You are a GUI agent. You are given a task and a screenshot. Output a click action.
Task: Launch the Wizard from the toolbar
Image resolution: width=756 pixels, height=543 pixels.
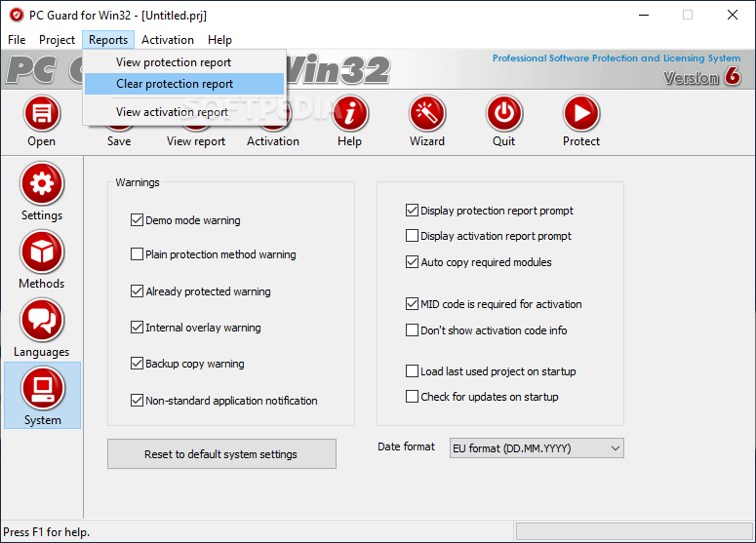(427, 114)
